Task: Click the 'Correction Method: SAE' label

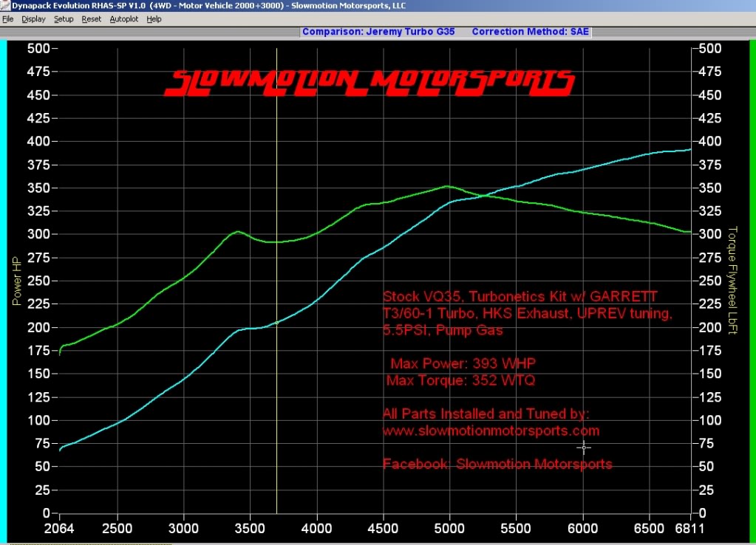Action: [x=531, y=32]
